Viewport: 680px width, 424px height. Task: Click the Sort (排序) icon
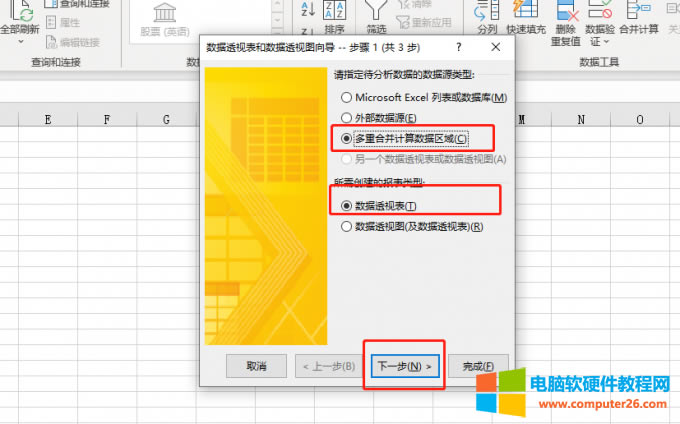[336, 18]
